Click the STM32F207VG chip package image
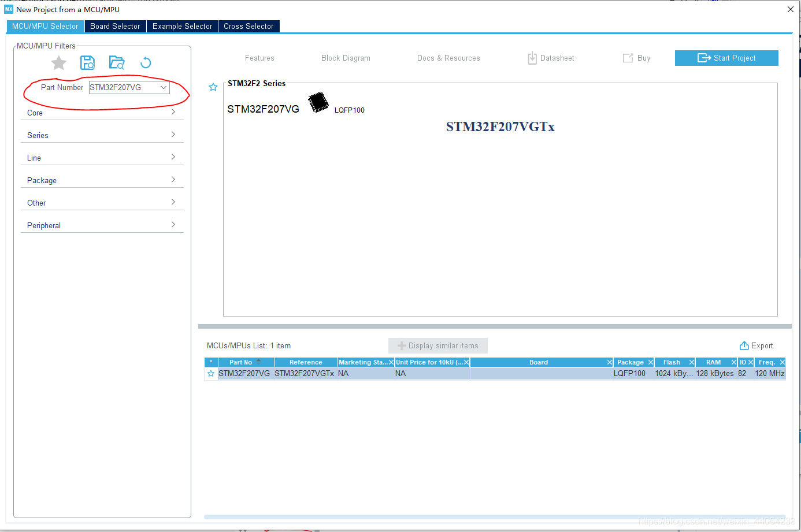Screen dimensions: 801x532 [318, 102]
